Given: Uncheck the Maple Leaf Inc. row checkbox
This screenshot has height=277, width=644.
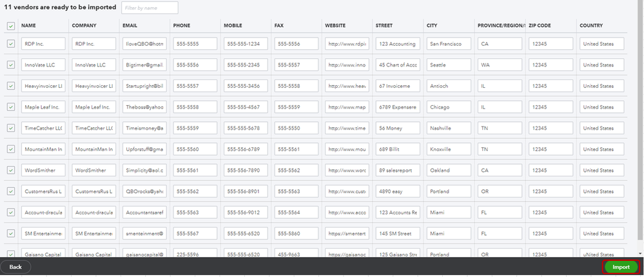Looking at the screenshot, I should click(11, 107).
